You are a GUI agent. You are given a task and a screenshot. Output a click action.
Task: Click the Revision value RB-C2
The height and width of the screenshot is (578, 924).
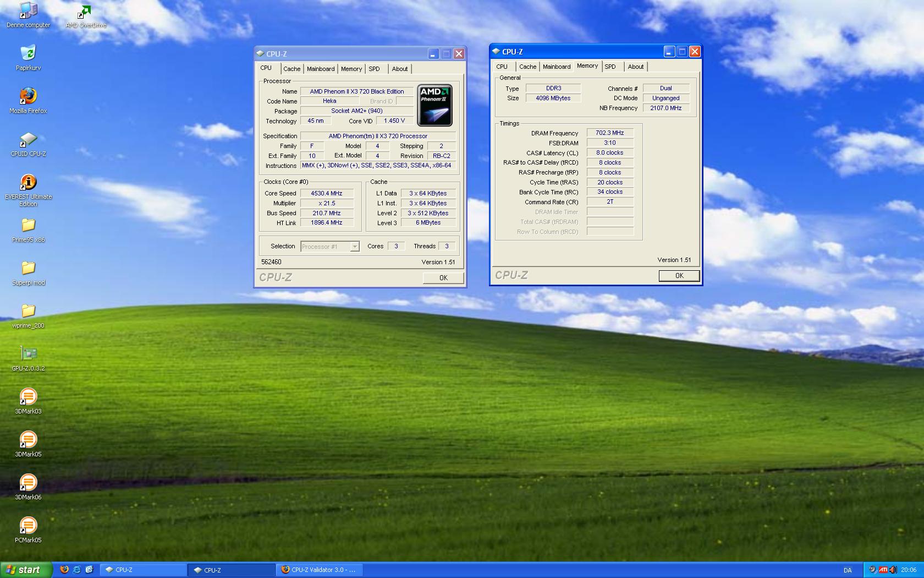click(x=442, y=156)
